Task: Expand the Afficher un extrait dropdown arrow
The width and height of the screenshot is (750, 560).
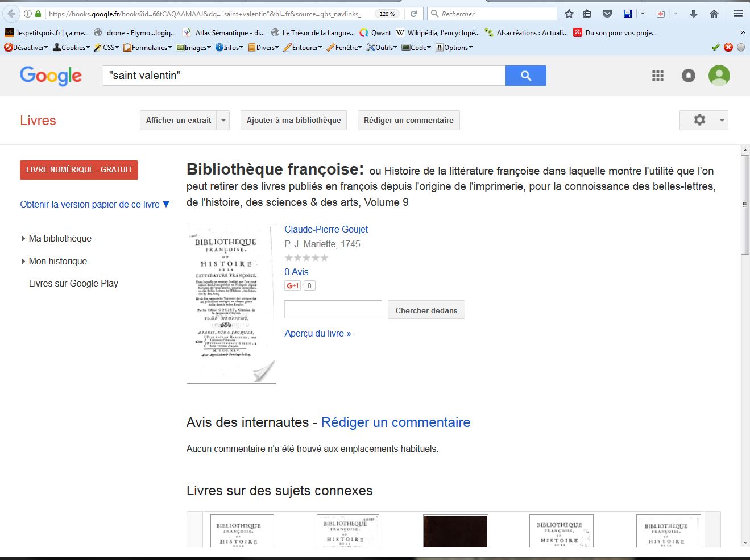Action: 223,121
